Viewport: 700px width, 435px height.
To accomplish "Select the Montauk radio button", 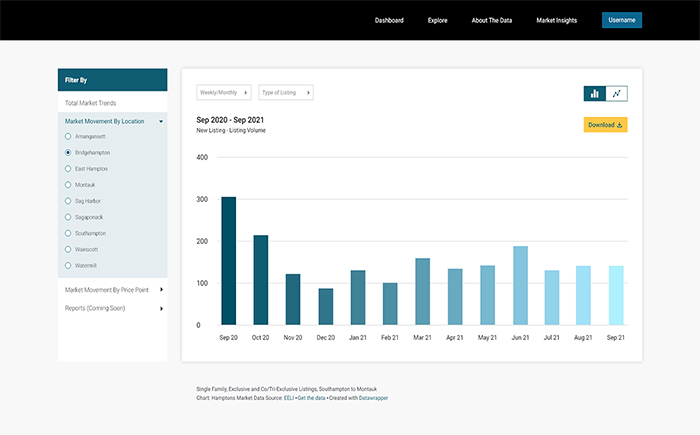I will tap(68, 184).
